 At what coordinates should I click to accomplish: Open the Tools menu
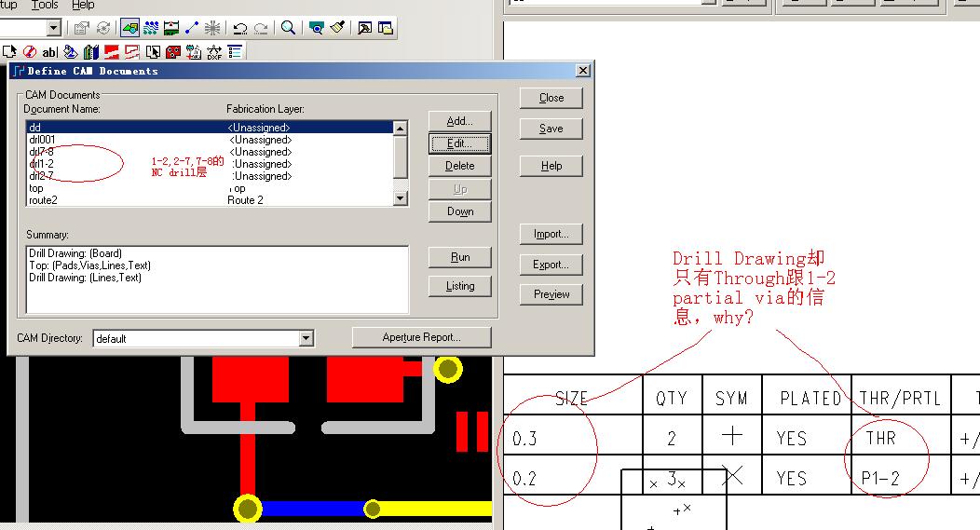click(45, 5)
